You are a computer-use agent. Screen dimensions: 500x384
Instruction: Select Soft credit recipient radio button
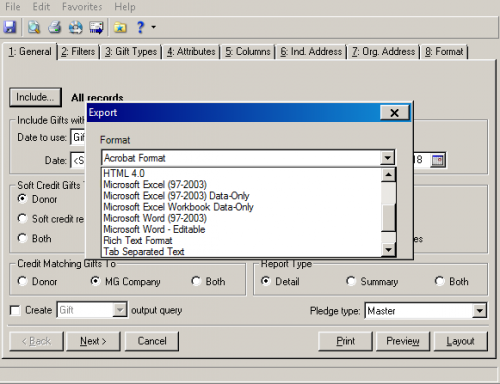(x=22, y=219)
